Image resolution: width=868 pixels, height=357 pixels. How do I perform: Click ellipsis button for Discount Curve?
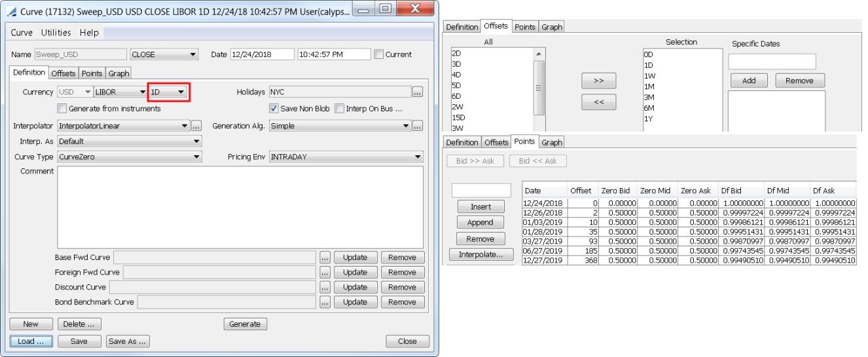[x=325, y=287]
